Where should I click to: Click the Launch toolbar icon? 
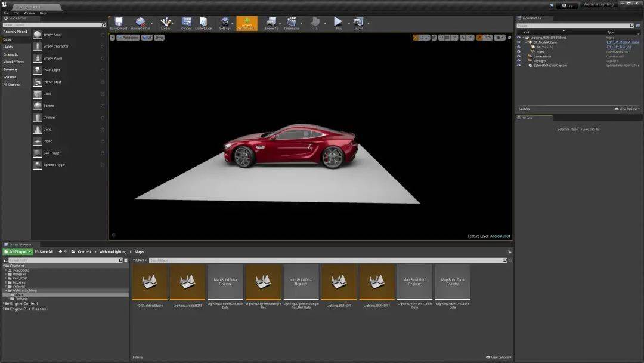358,23
